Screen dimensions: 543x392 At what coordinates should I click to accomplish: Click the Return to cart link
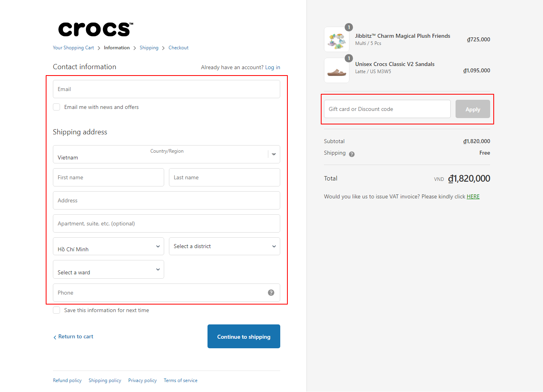coord(76,336)
